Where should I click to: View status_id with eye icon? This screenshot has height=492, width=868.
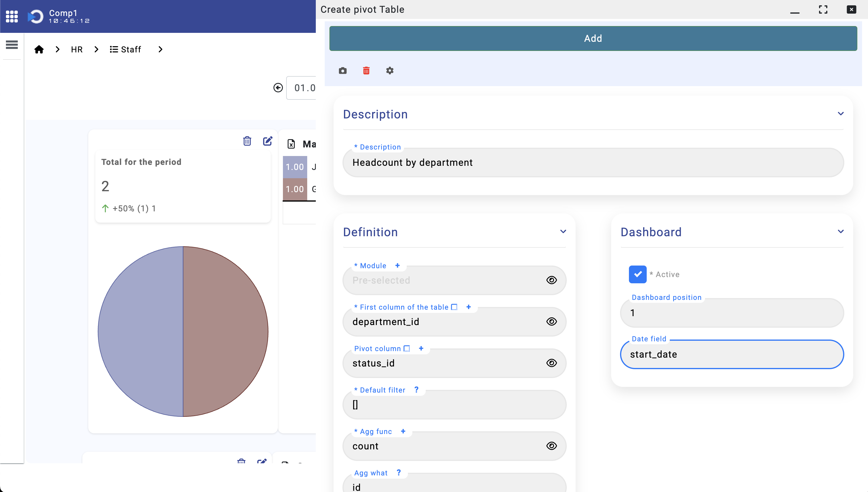click(552, 363)
